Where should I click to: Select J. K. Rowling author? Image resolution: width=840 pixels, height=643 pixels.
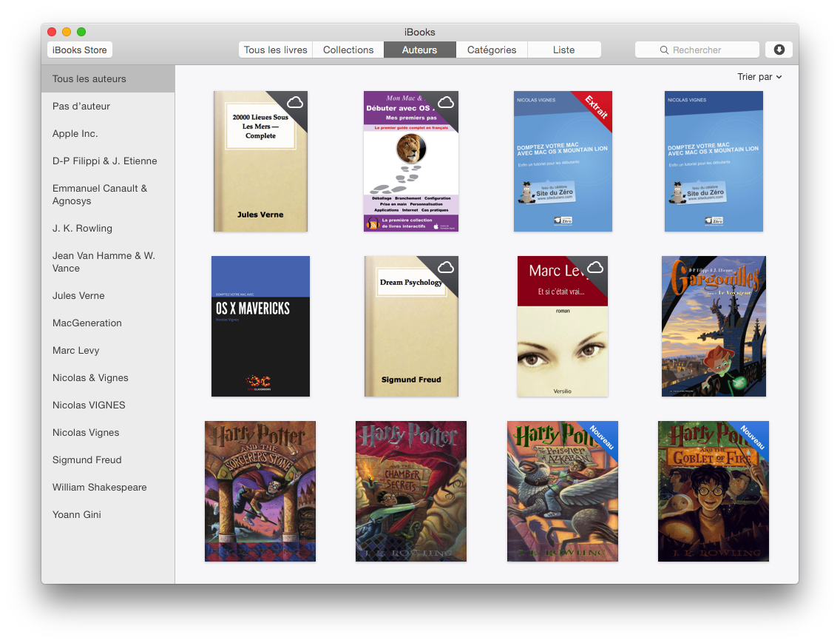(108, 229)
